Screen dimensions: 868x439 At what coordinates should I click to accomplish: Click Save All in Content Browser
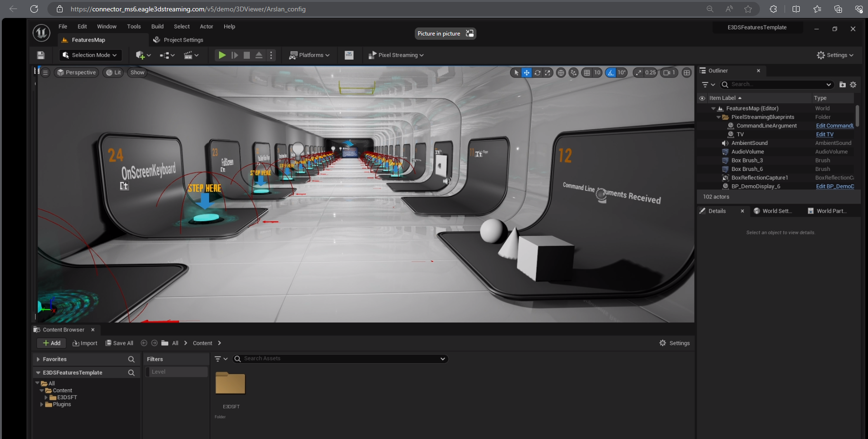(x=119, y=343)
